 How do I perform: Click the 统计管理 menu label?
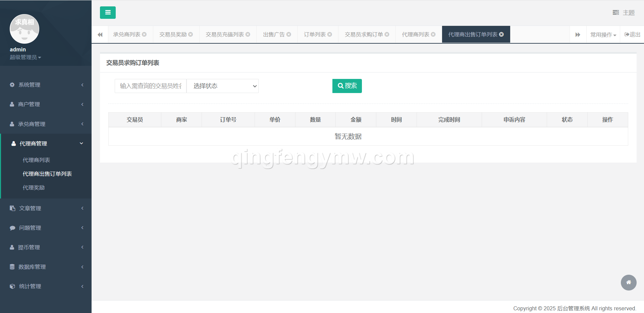click(x=30, y=286)
